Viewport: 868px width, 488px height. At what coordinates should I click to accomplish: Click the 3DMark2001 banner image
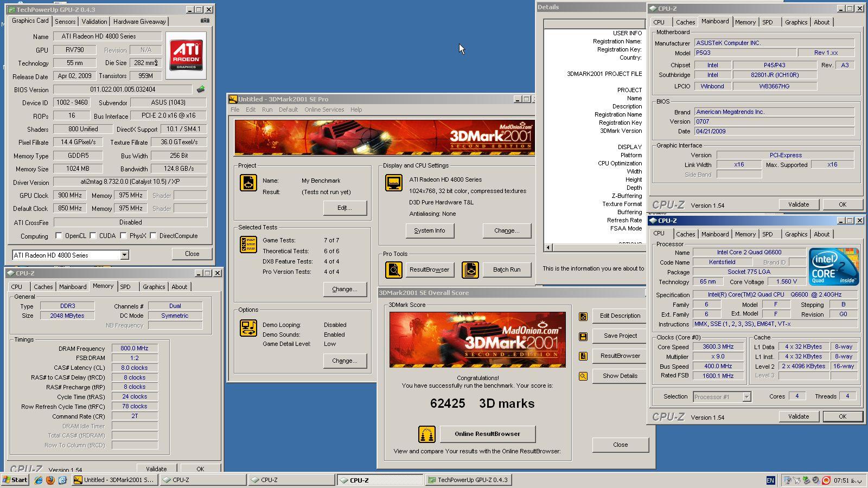coord(384,138)
